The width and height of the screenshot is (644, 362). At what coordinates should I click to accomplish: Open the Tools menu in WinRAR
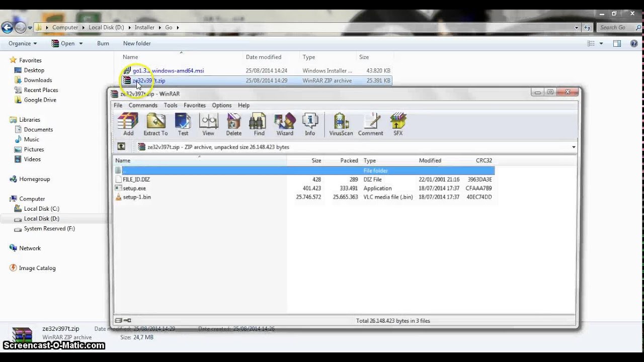[171, 106]
